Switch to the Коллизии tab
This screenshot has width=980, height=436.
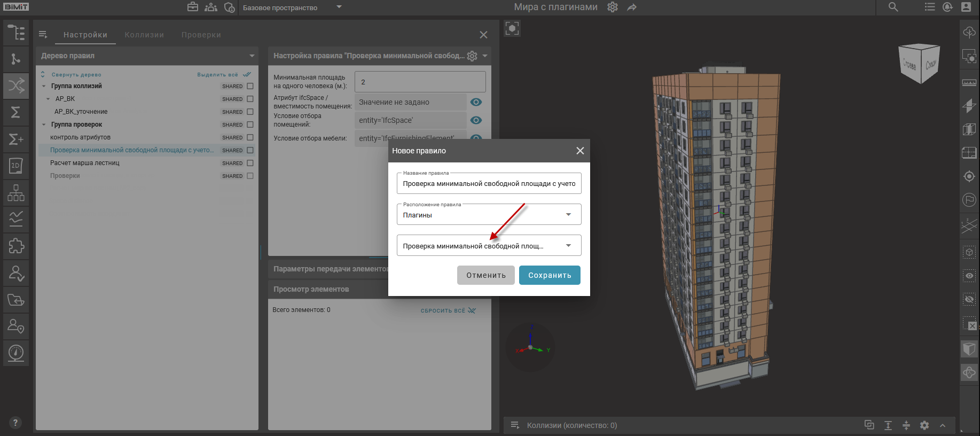tap(144, 35)
